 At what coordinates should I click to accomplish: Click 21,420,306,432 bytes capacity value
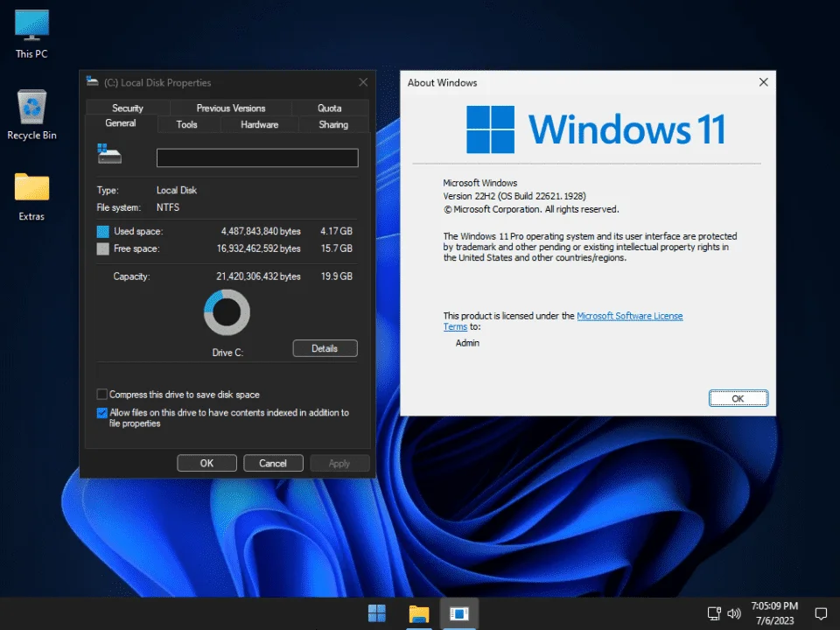tap(258, 276)
